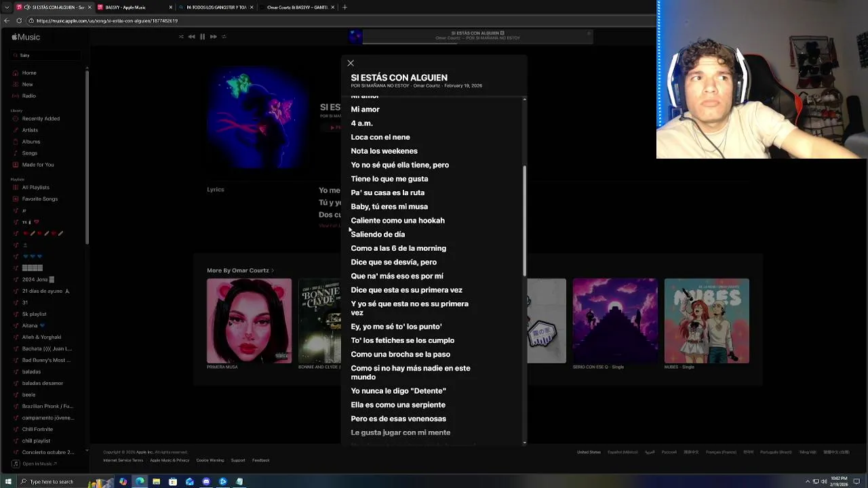Viewport: 868px width, 488px height.
Task: Open the baladas desamor playlist
Action: click(42, 383)
